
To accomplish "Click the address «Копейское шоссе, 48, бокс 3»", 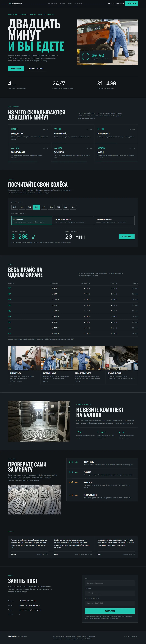I will [x=30, y=605].
